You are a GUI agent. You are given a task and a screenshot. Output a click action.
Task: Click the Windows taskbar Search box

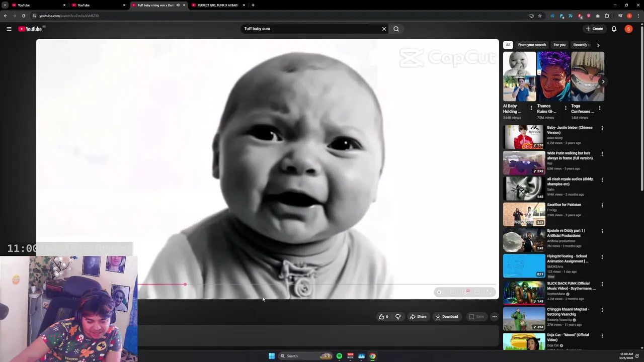tap(306, 356)
